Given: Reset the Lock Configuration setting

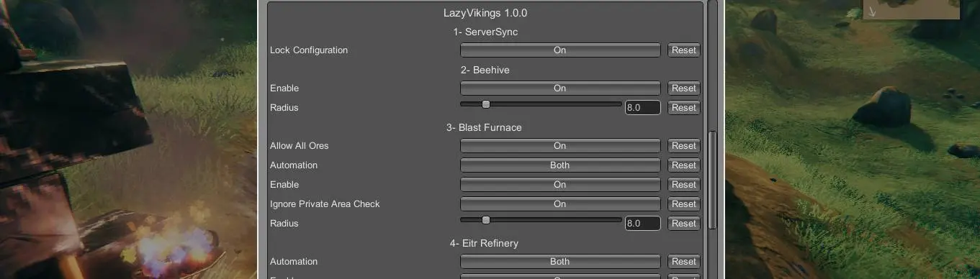Looking at the screenshot, I should 683,50.
